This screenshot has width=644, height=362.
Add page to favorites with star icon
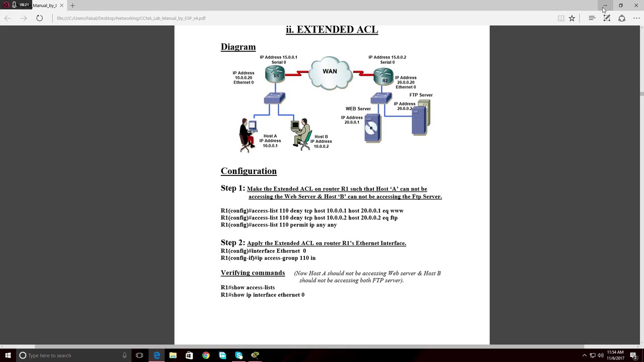point(572,18)
